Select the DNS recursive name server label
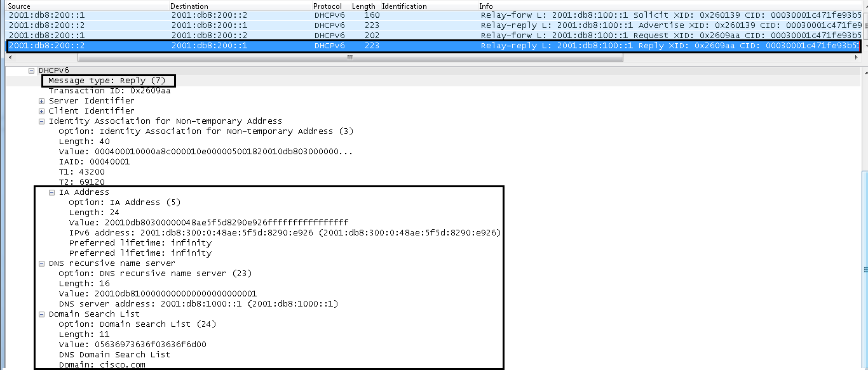The image size is (868, 370). pyautogui.click(x=112, y=263)
